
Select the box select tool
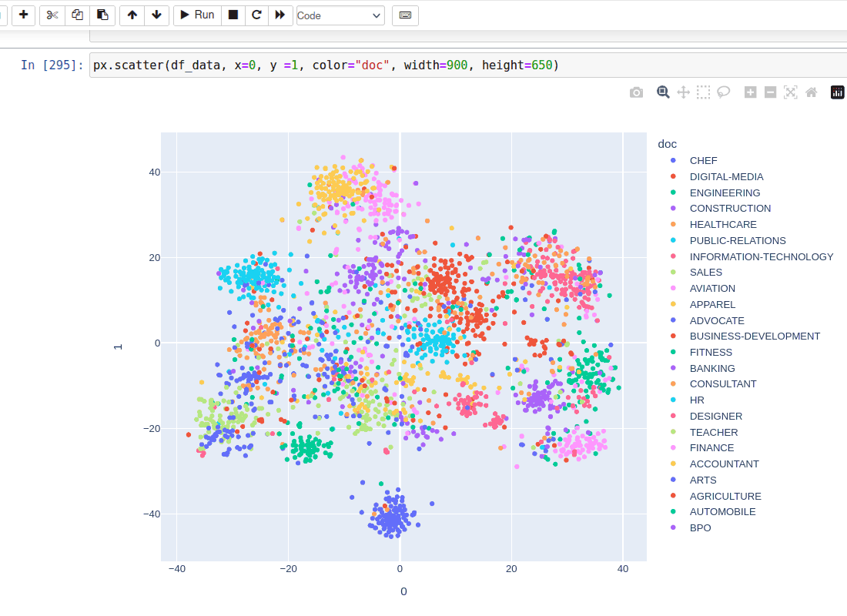pos(703,91)
